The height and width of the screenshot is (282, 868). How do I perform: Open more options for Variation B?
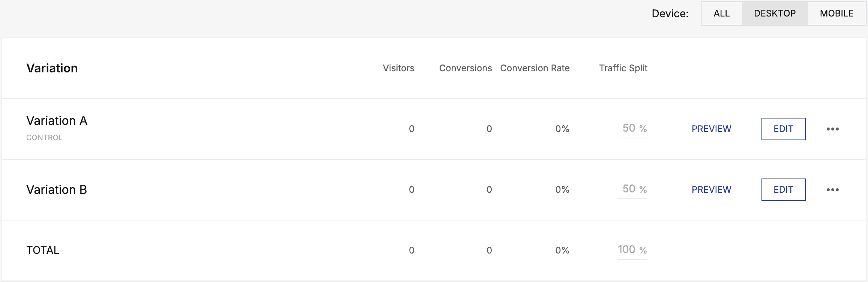pos(832,190)
